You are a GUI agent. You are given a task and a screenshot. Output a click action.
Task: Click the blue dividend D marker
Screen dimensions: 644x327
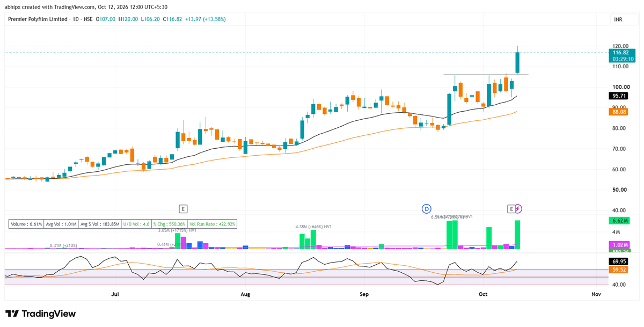pyautogui.click(x=427, y=208)
